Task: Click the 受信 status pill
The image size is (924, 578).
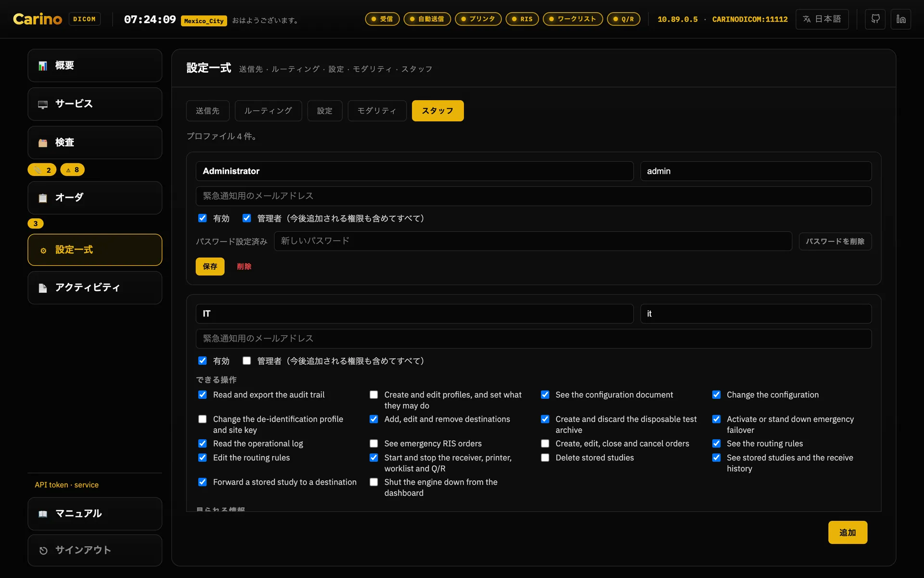Action: pos(382,19)
